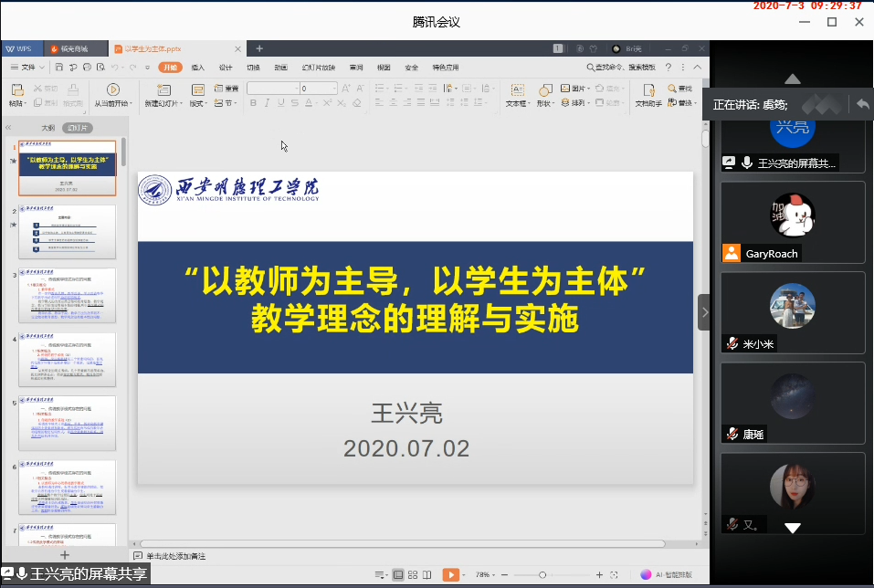
Task: Open the 形状 shapes tool
Action: (x=545, y=89)
